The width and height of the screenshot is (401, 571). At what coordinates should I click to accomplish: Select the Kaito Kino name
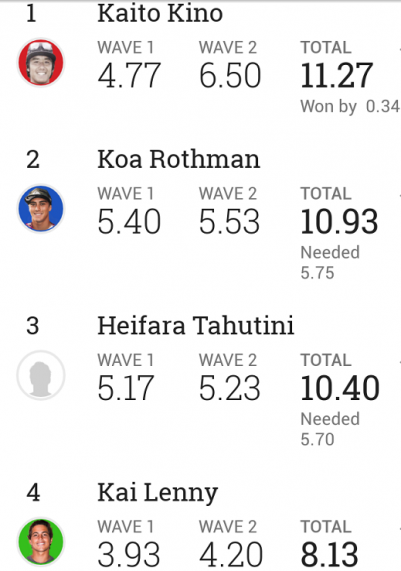(160, 13)
